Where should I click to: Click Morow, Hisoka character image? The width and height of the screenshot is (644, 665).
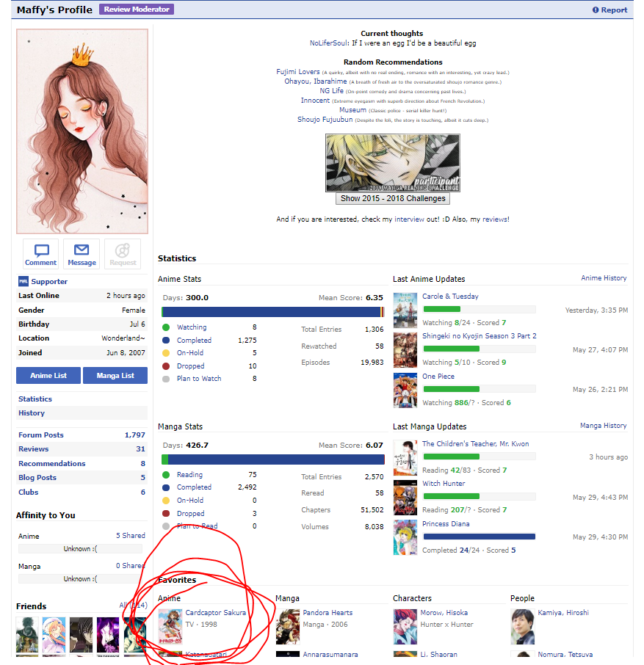click(x=405, y=625)
